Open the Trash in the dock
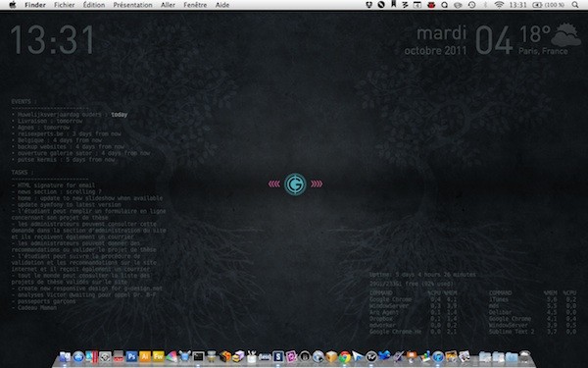 tap(525, 356)
